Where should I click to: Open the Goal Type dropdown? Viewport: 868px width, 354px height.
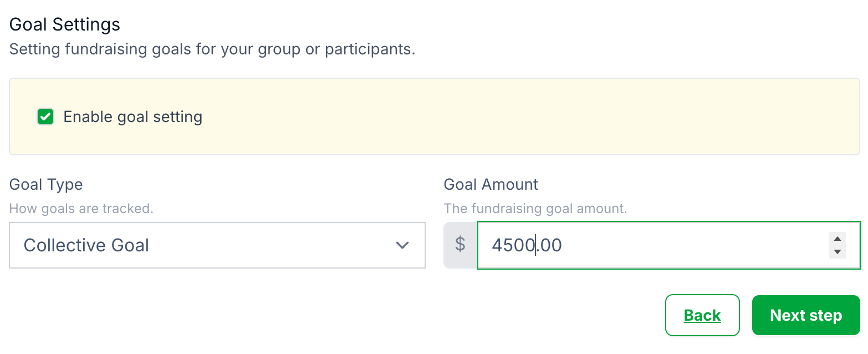217,245
